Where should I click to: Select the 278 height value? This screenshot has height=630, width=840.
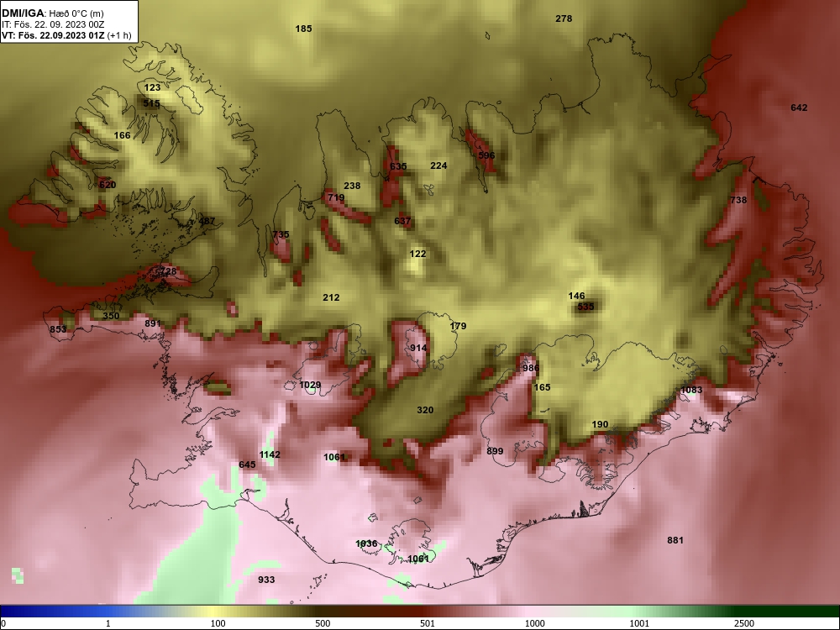coord(564,18)
